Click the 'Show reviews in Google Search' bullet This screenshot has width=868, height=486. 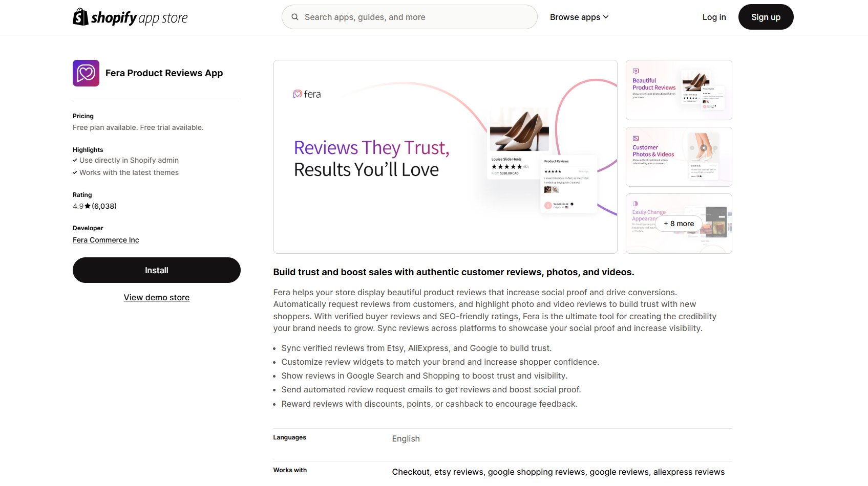tap(424, 375)
